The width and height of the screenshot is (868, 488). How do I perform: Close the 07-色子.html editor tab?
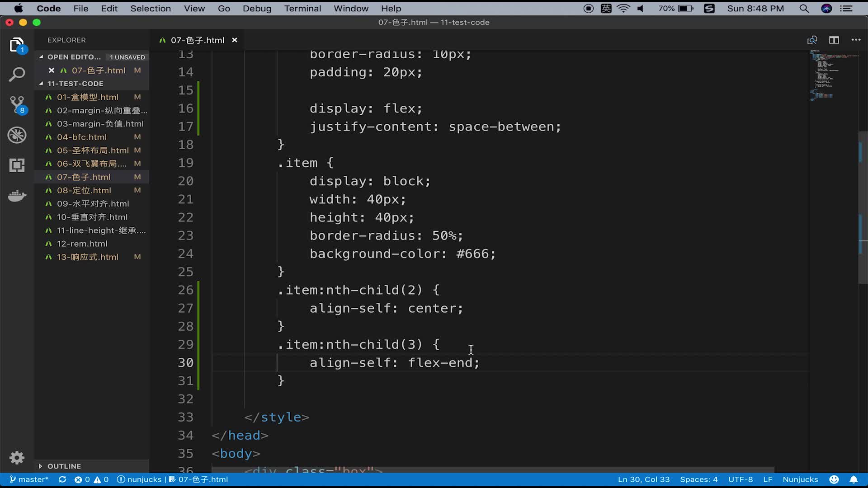pos(235,40)
